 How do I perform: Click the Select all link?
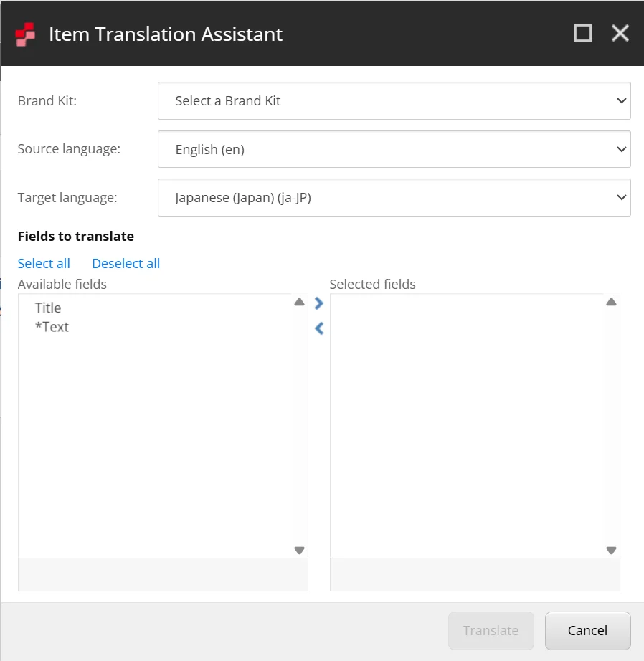(44, 264)
